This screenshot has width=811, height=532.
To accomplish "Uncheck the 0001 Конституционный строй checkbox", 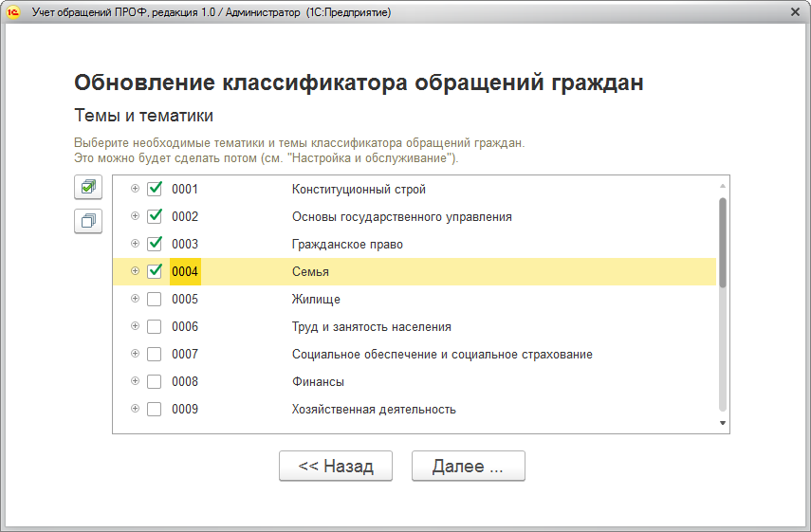I will [155, 189].
